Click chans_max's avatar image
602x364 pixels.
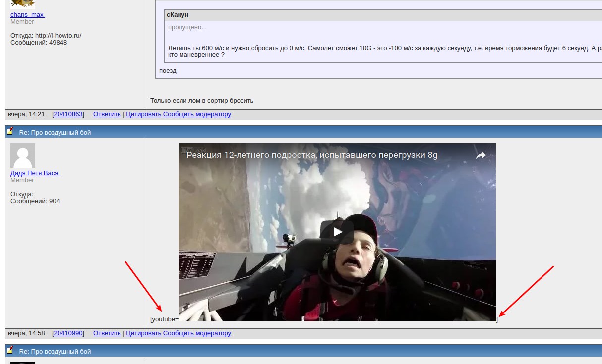pos(23,4)
